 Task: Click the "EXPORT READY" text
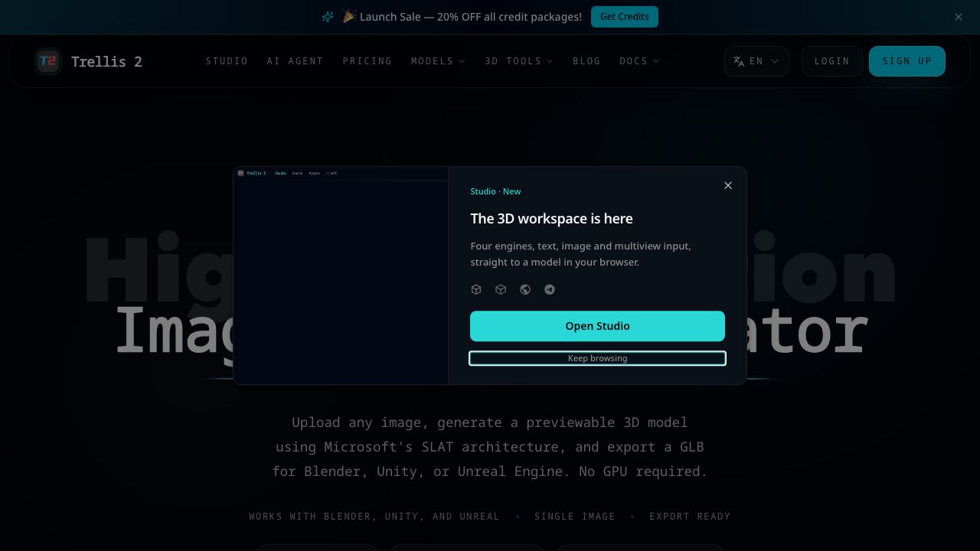[690, 517]
